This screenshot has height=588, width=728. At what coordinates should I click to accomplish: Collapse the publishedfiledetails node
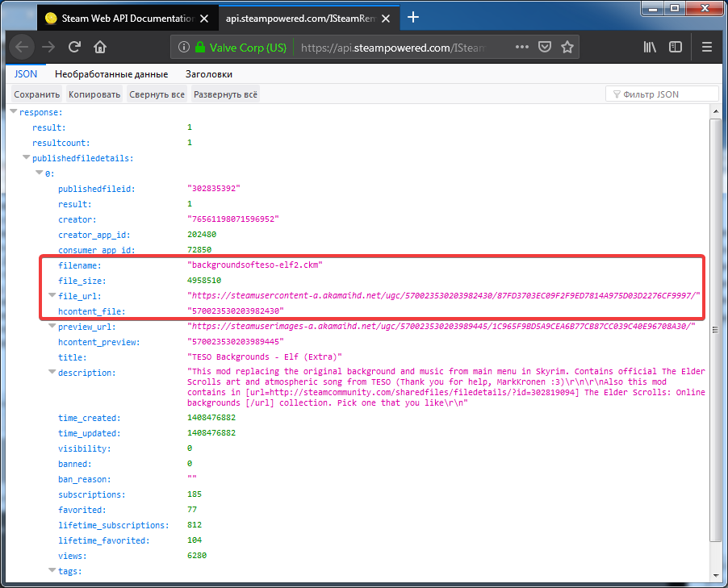coord(27,158)
